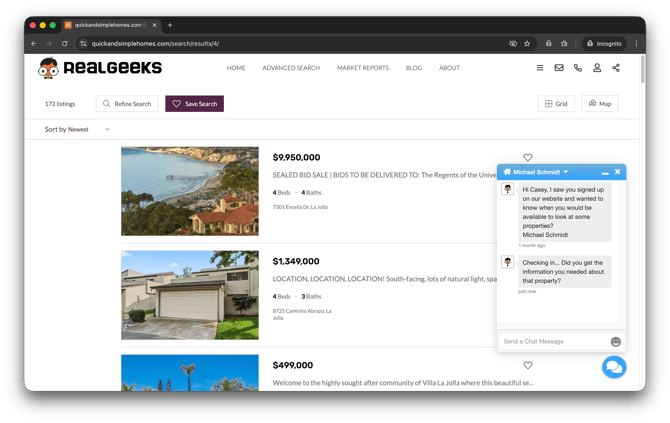
Task: Click the Save Search button
Action: point(194,104)
